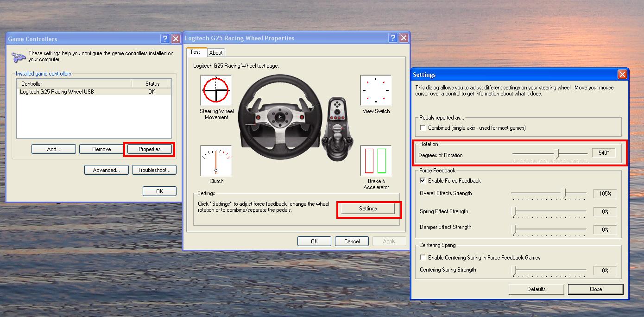Click OK in Game Controllers window
The image size is (644, 317).
pos(159,191)
